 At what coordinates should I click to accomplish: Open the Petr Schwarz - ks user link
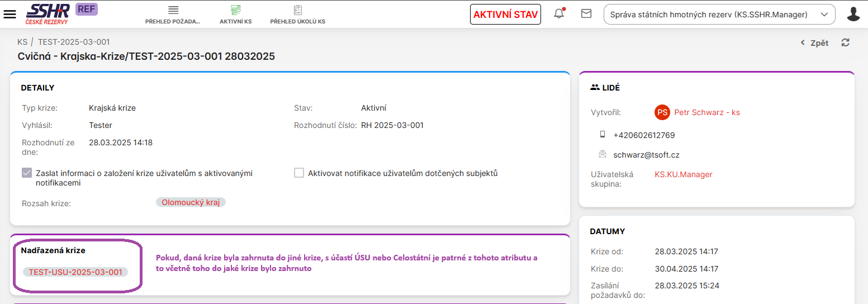[x=706, y=112]
